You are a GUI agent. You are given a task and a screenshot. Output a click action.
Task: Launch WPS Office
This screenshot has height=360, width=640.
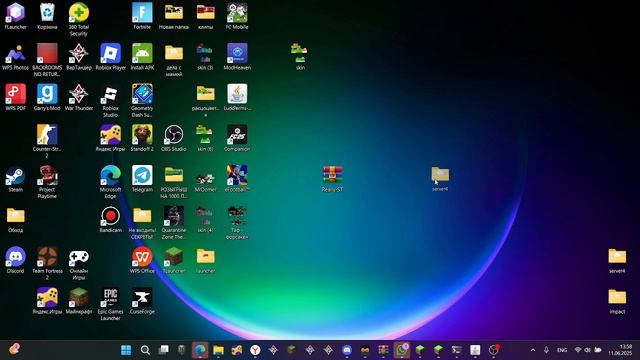tap(142, 260)
